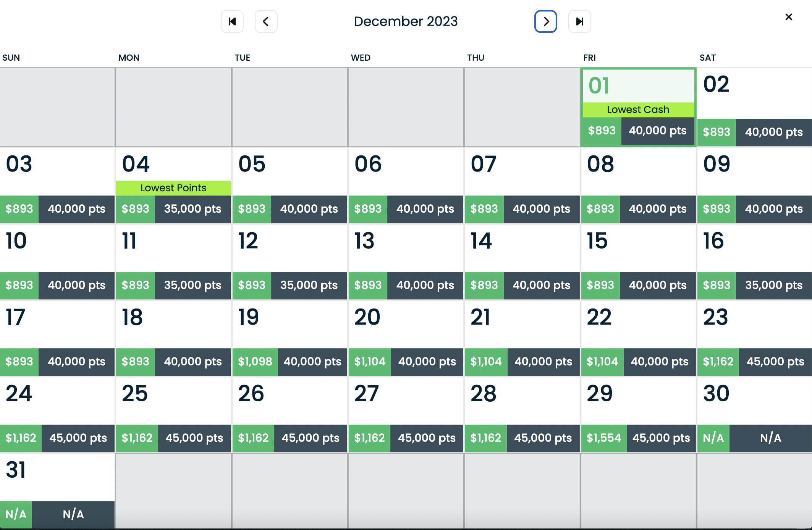Image resolution: width=812 pixels, height=530 pixels.
Task: Choose the 35,000 pts fare on December 16
Action: pyautogui.click(x=774, y=285)
